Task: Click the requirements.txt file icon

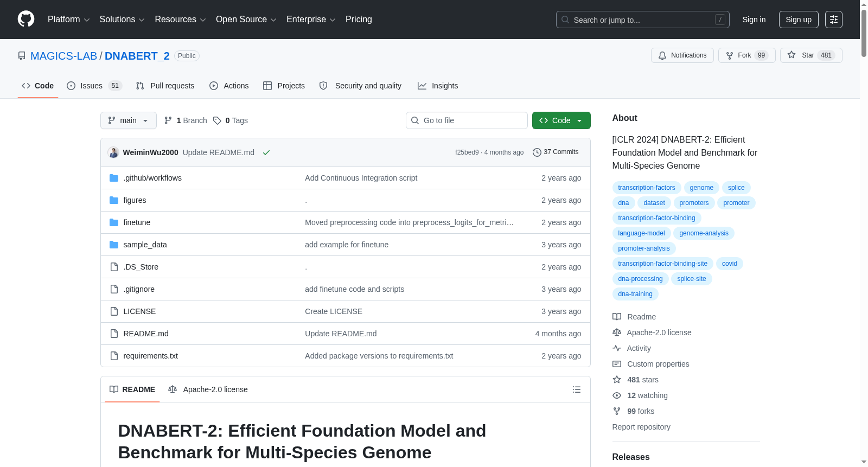Action: click(x=114, y=356)
